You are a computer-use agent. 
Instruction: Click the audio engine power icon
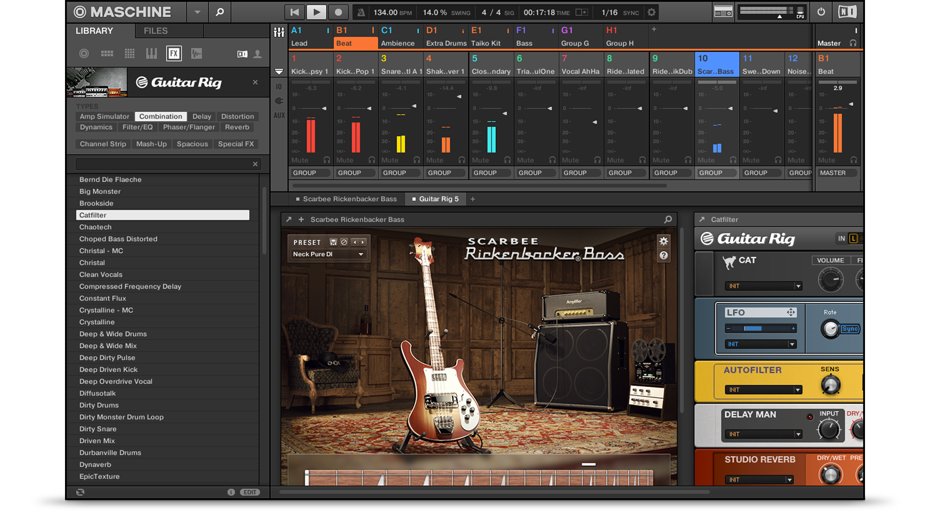(821, 12)
